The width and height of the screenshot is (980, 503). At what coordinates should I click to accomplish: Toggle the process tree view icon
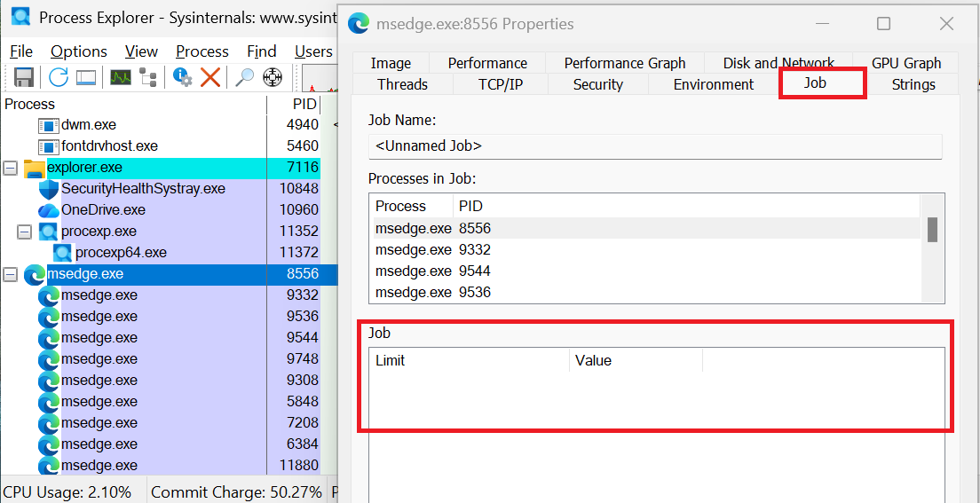148,77
